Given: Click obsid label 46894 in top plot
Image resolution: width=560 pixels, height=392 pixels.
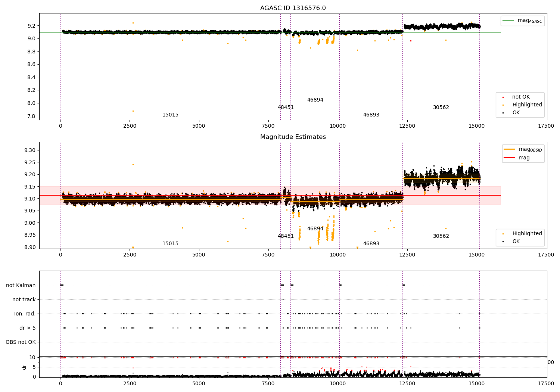Looking at the screenshot, I should pos(315,100).
